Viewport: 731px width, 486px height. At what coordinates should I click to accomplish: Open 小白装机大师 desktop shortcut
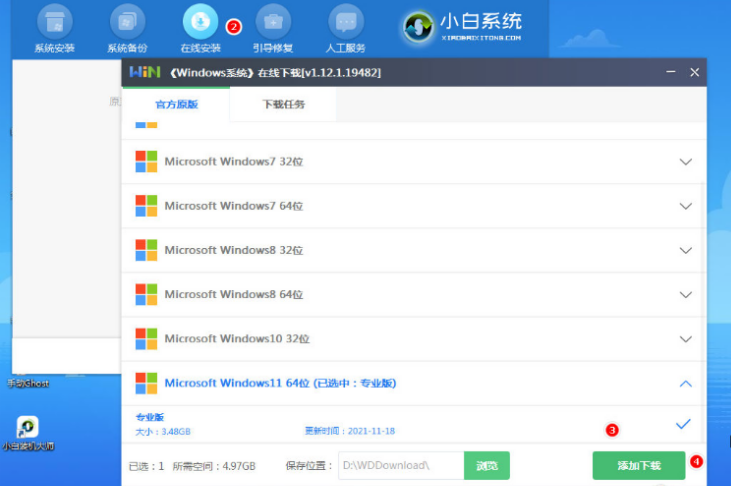click(x=28, y=434)
